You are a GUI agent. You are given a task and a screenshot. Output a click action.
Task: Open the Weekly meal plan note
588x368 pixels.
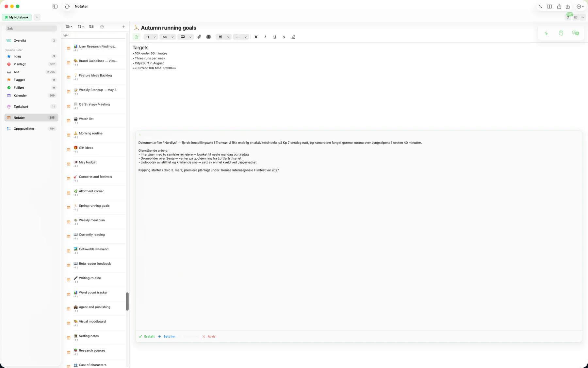95,222
